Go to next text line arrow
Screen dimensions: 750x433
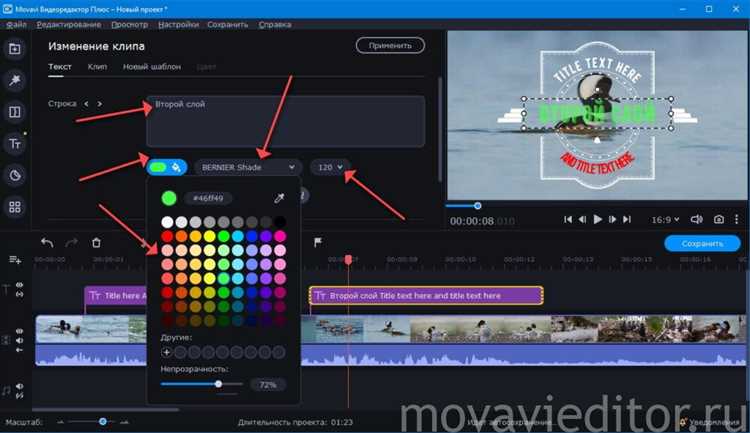tap(99, 104)
